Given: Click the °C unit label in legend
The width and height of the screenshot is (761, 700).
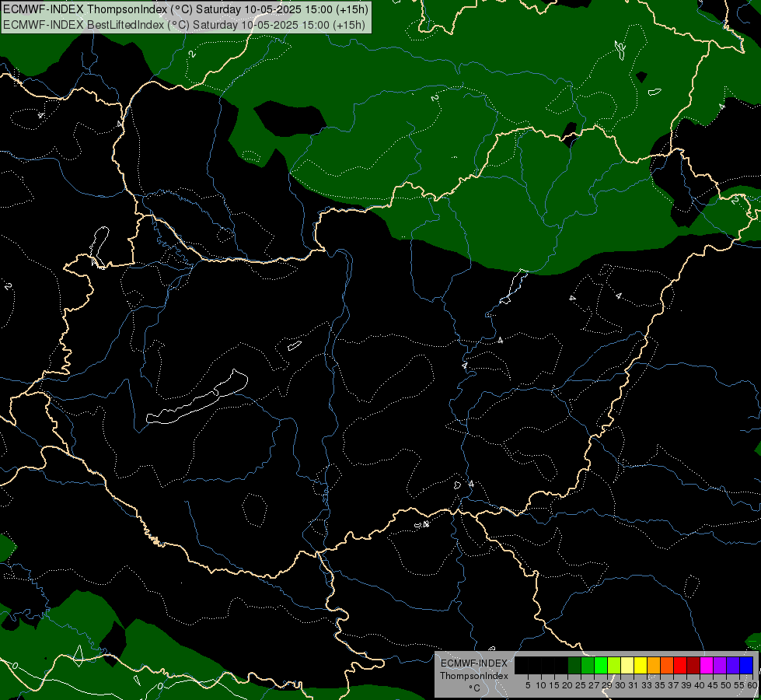Looking at the screenshot, I should [474, 688].
